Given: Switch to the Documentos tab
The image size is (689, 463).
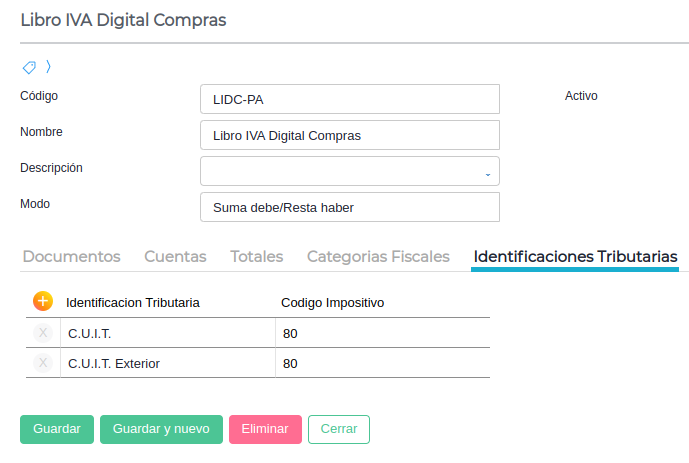Looking at the screenshot, I should [71, 257].
